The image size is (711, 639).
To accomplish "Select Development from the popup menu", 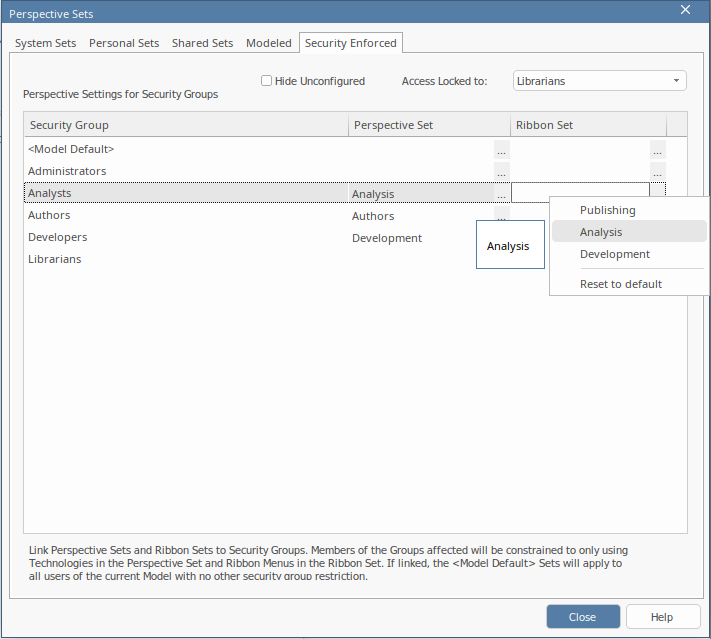I will tap(615, 254).
